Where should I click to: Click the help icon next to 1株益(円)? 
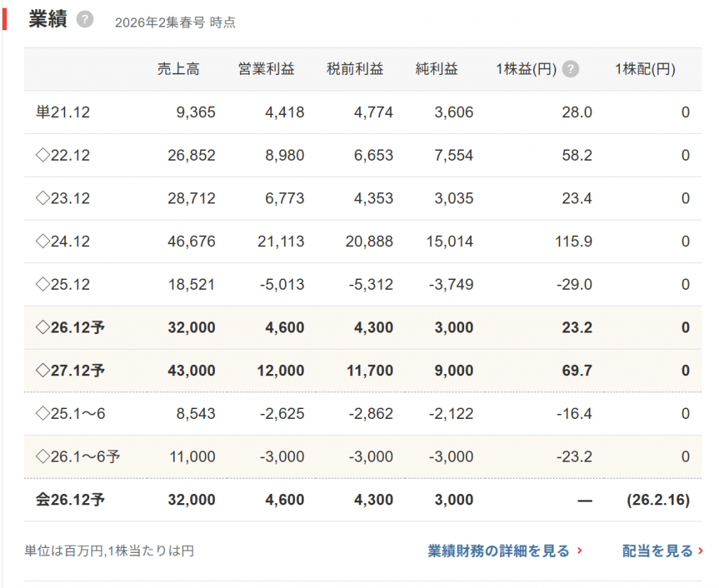[x=571, y=69]
